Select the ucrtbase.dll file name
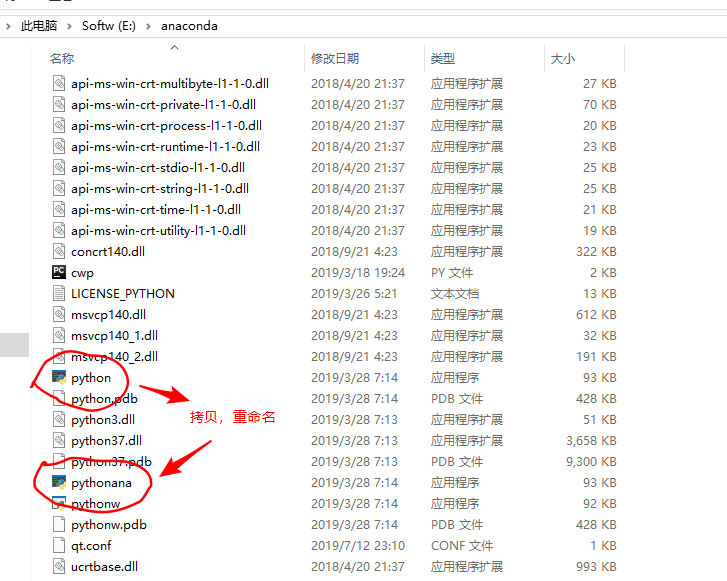The width and height of the screenshot is (727, 581). [104, 566]
